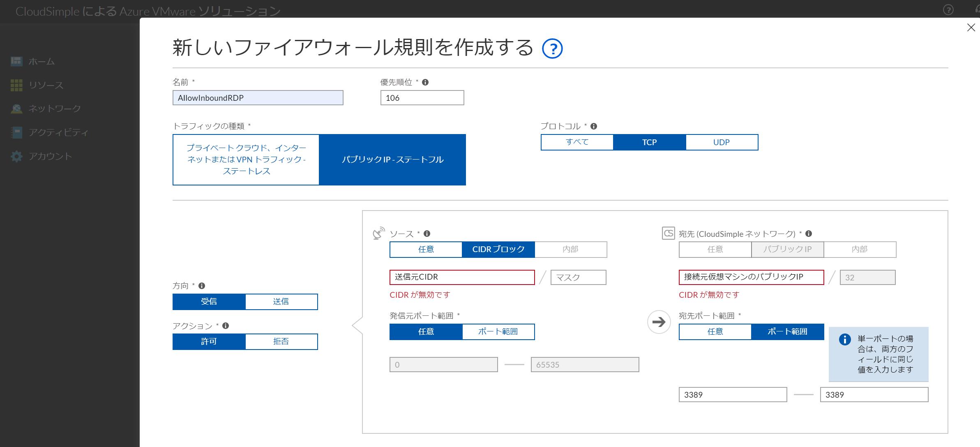Screen dimensions: 980x447
Task: Click the info icon next to ソース
Action: pos(427,234)
